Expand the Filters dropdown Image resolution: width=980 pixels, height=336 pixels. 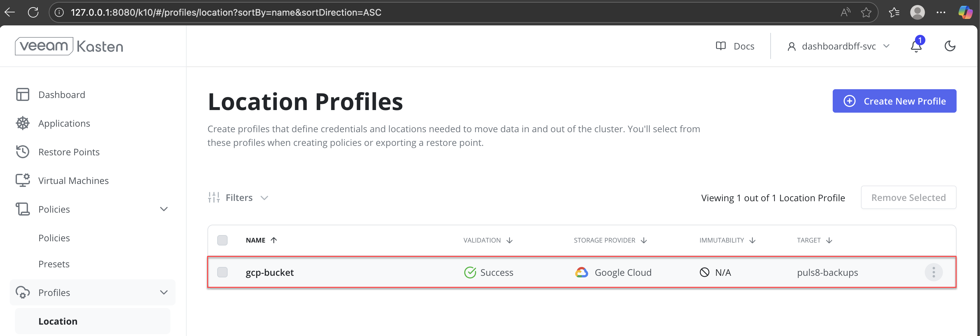point(238,197)
